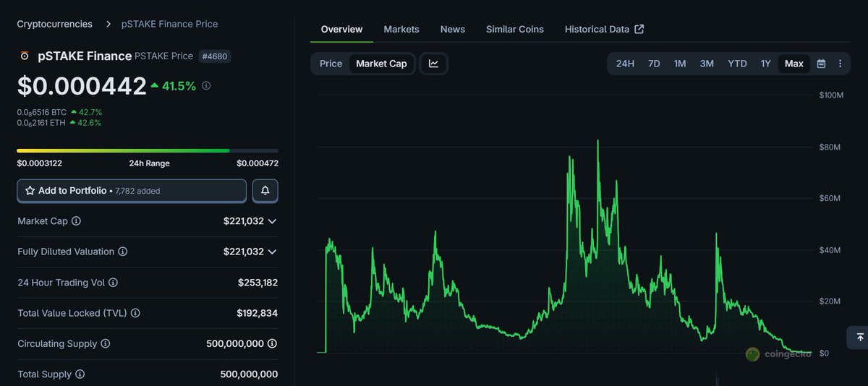This screenshot has height=386, width=868.
Task: Go to Cryptocurrencies breadcrumb link
Action: point(55,24)
